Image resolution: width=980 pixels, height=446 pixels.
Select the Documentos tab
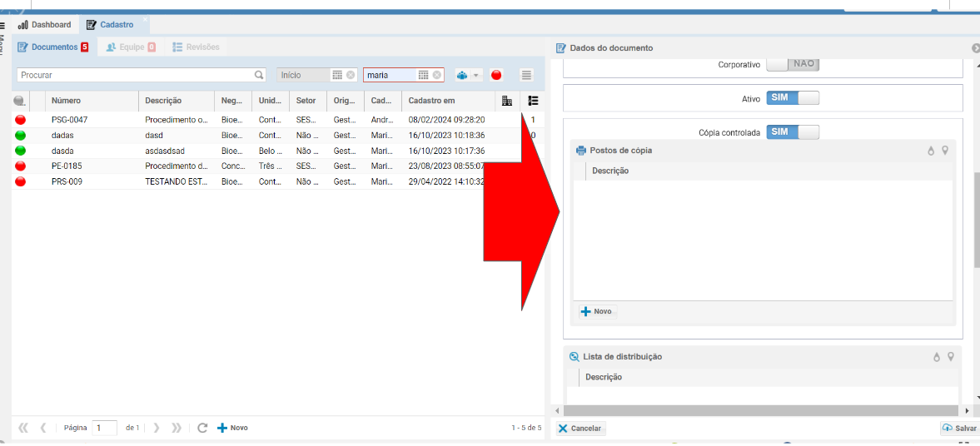tap(54, 47)
